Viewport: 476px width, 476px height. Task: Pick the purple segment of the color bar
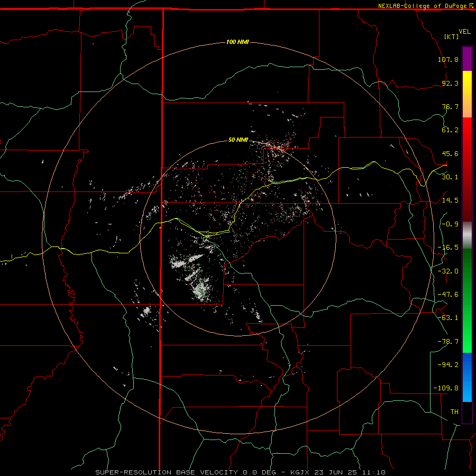(467, 59)
